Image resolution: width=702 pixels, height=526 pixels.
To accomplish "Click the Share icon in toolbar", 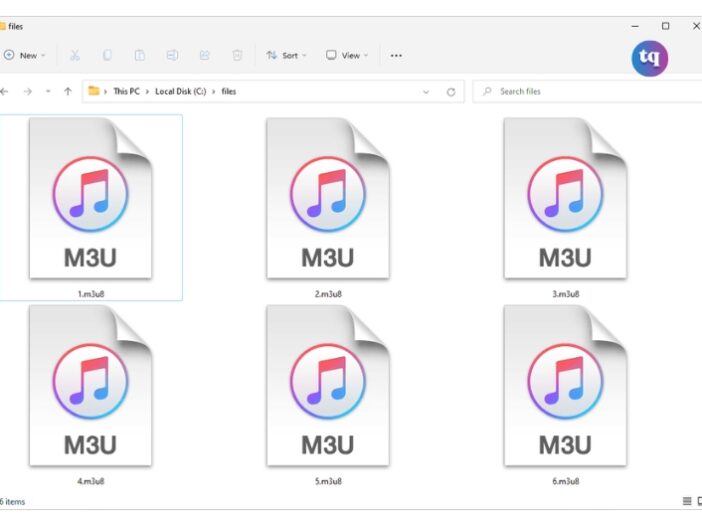I will [x=205, y=55].
